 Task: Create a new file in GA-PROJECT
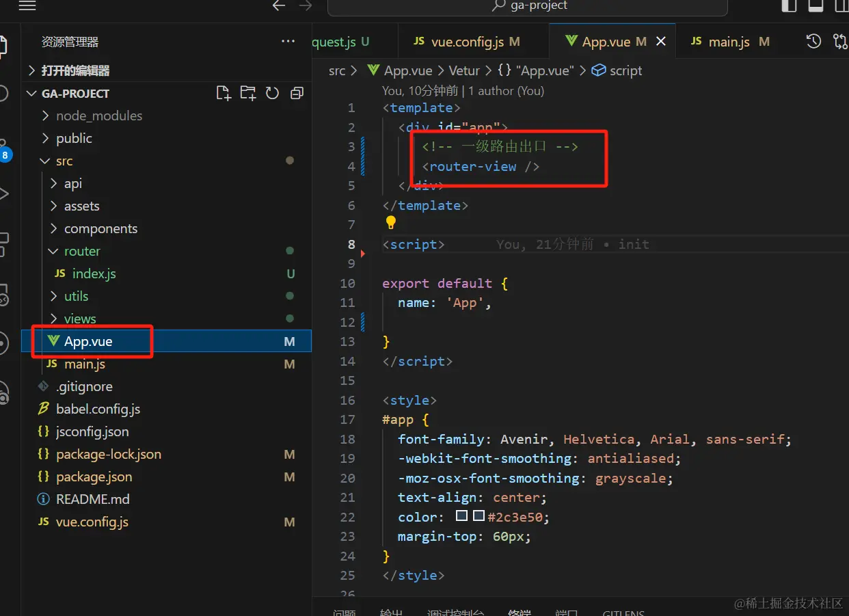224,94
